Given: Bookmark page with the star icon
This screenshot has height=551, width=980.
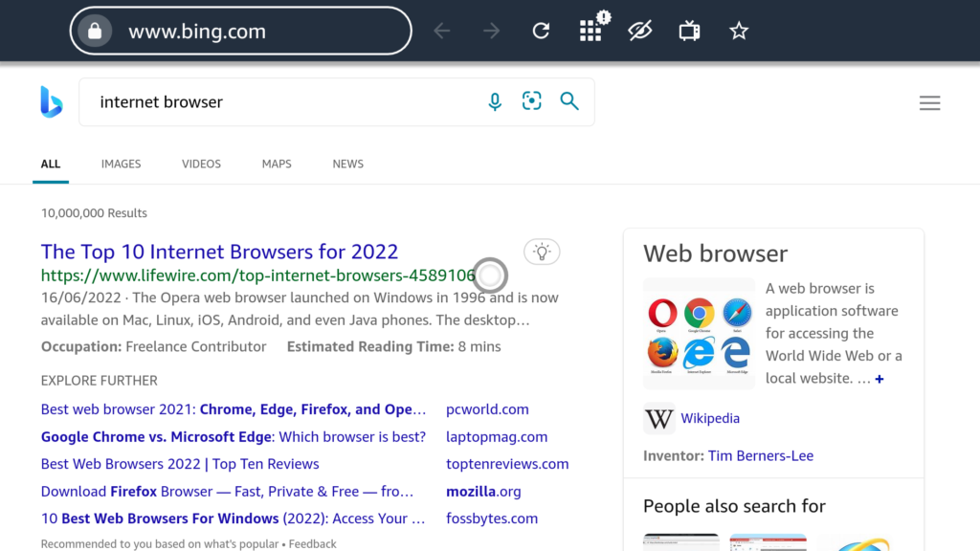Looking at the screenshot, I should click(x=739, y=31).
